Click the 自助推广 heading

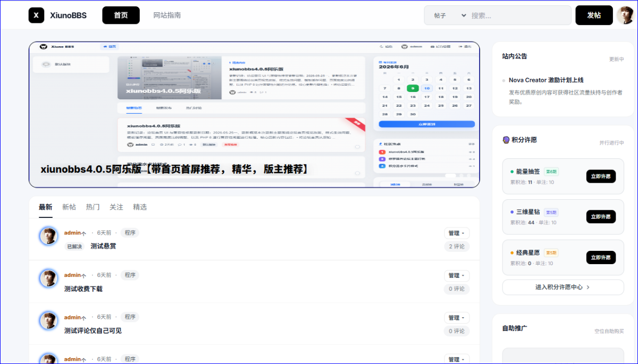pos(515,328)
